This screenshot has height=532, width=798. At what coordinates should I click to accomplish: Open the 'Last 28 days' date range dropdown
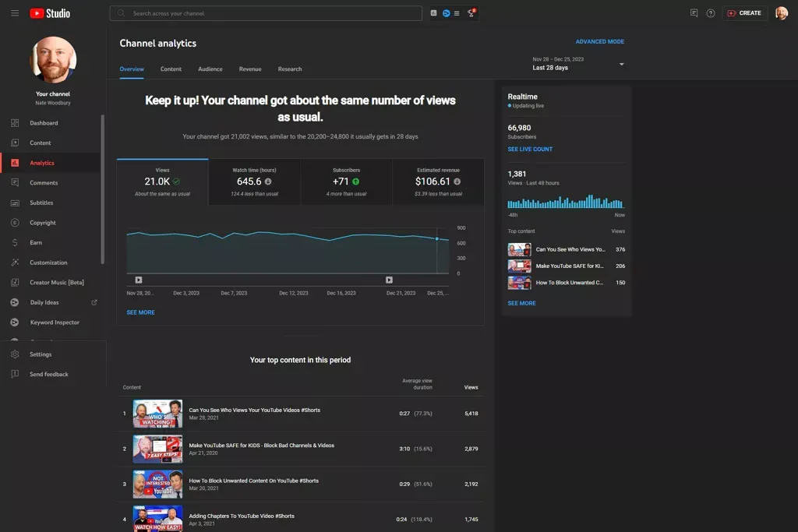pos(577,64)
